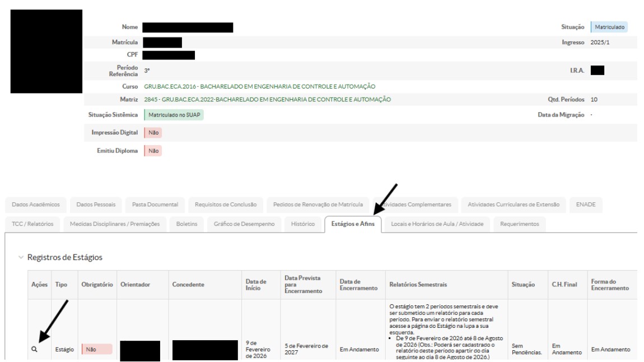
Task: Open the Gráfico de Desempenho tab
Action: pos(244,224)
